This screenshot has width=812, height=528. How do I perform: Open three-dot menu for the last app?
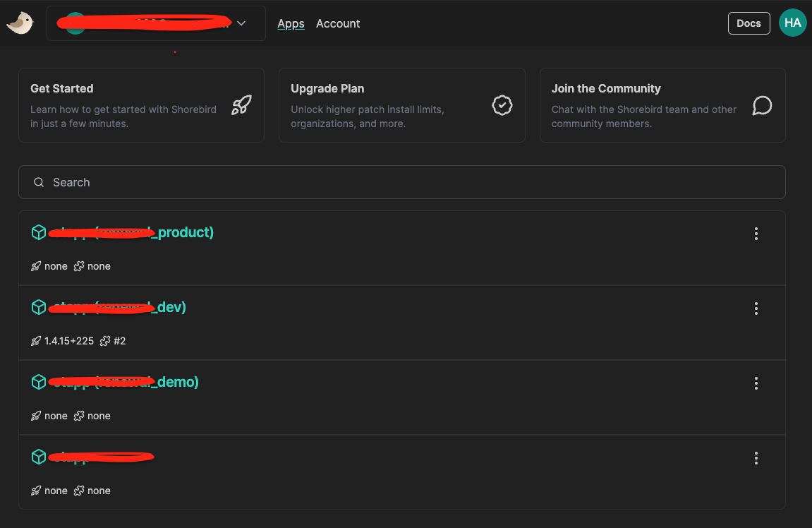[756, 458]
